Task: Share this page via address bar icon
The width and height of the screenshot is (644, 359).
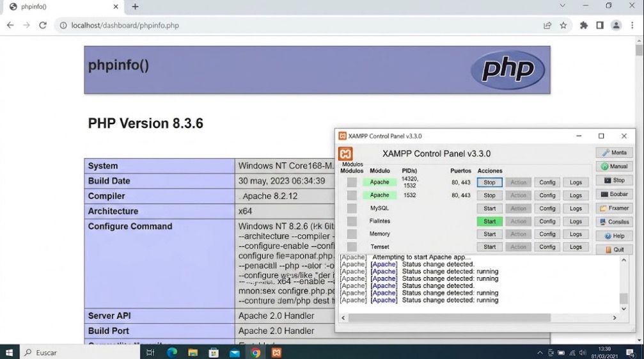Action: [x=547, y=26]
